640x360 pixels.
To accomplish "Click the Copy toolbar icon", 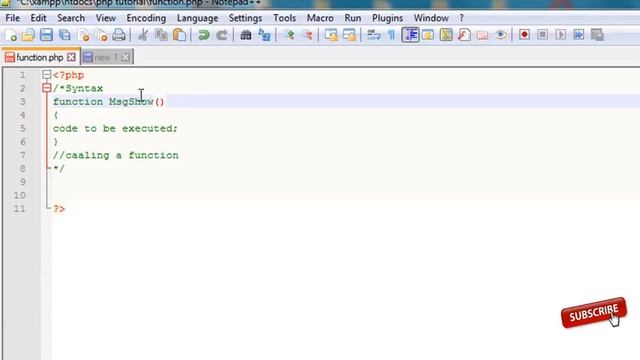I will [x=161, y=35].
